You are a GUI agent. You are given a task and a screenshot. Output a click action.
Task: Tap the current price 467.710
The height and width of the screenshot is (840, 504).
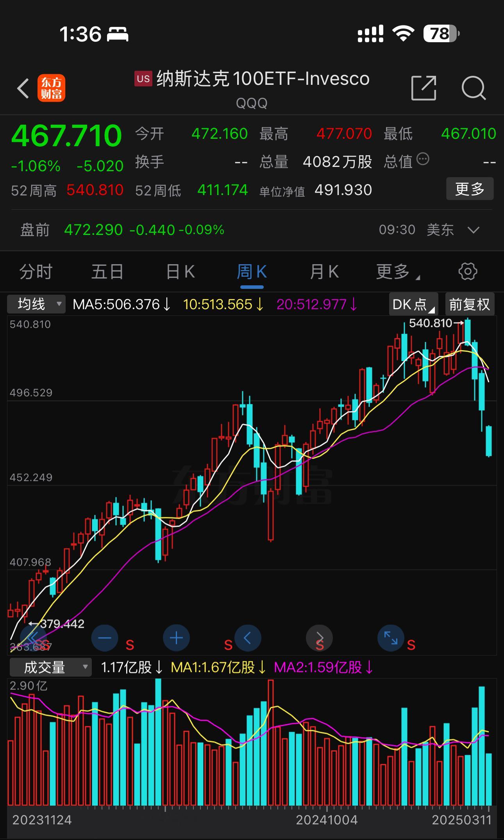67,136
